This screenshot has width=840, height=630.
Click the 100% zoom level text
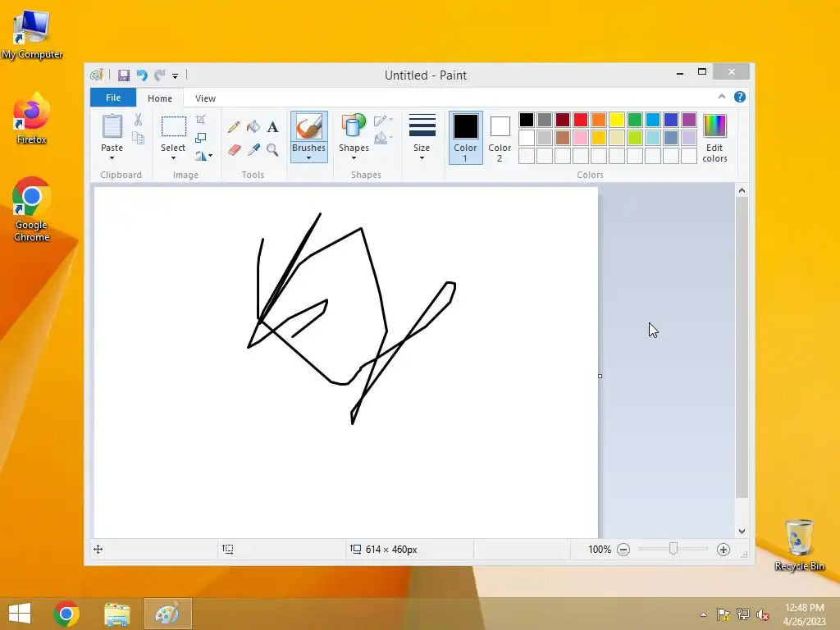(x=600, y=550)
